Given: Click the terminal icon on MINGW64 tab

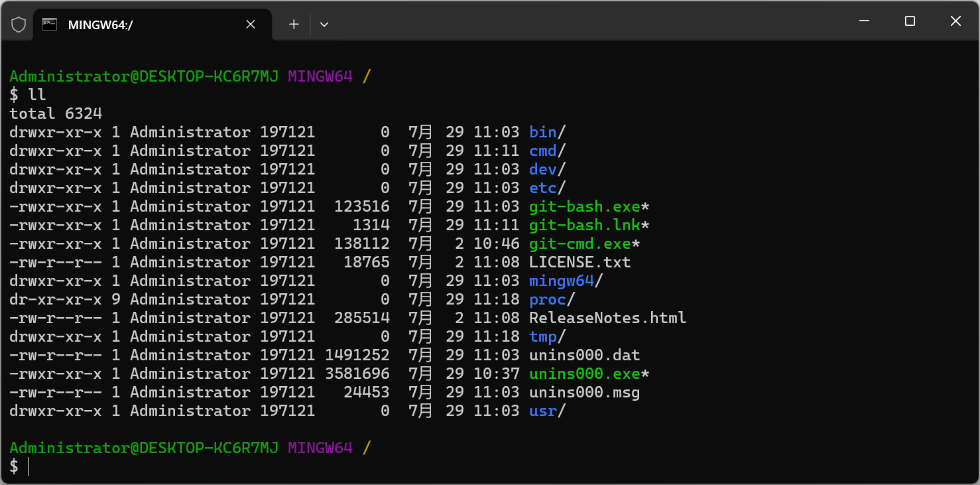Looking at the screenshot, I should pyautogui.click(x=49, y=25).
